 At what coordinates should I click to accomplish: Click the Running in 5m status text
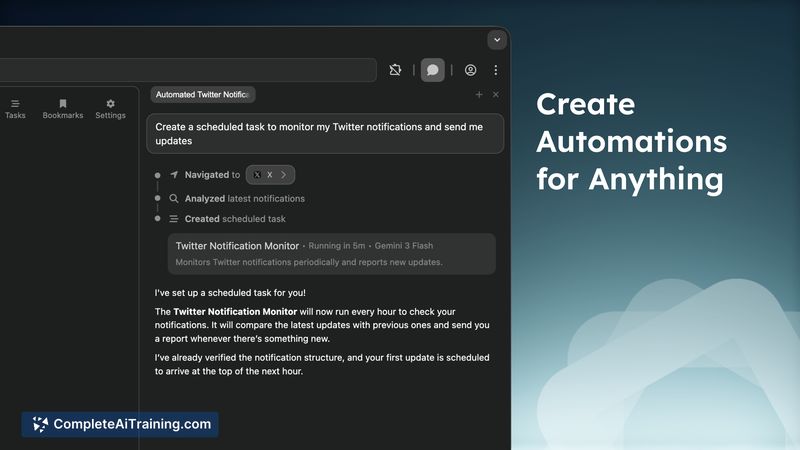click(337, 245)
